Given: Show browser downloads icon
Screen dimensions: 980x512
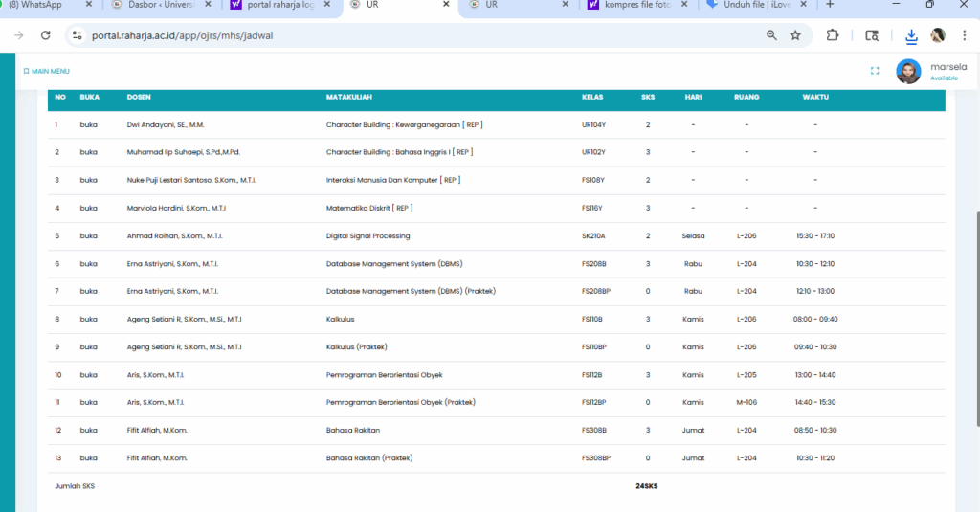Looking at the screenshot, I should [911, 35].
